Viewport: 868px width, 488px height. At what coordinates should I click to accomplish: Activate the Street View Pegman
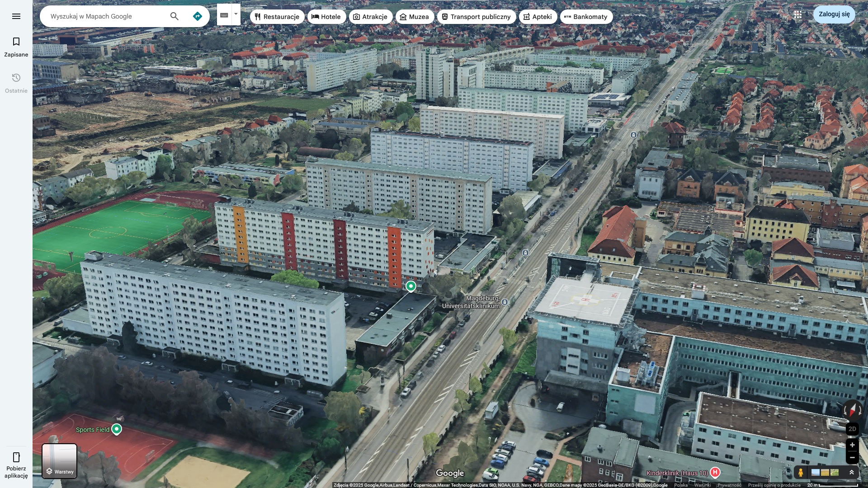pos(801,473)
